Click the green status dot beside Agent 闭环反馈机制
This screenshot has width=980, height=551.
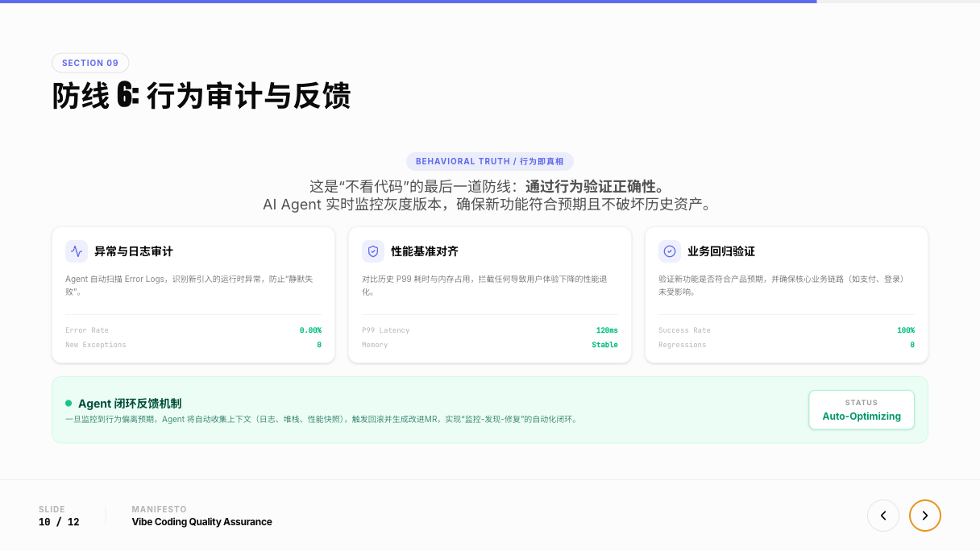pyautogui.click(x=69, y=404)
